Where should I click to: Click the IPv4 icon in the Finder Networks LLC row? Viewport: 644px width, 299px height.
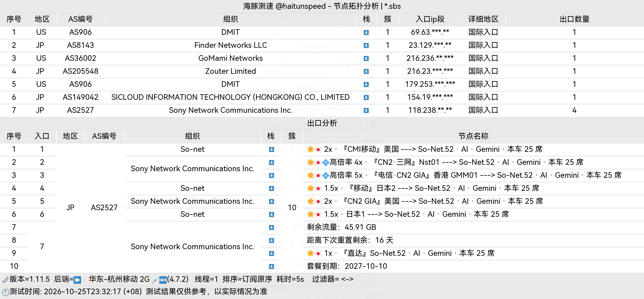366,46
